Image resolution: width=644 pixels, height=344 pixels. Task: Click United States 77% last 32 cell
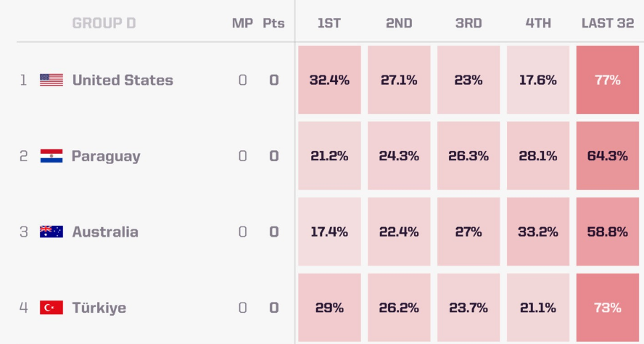point(608,80)
